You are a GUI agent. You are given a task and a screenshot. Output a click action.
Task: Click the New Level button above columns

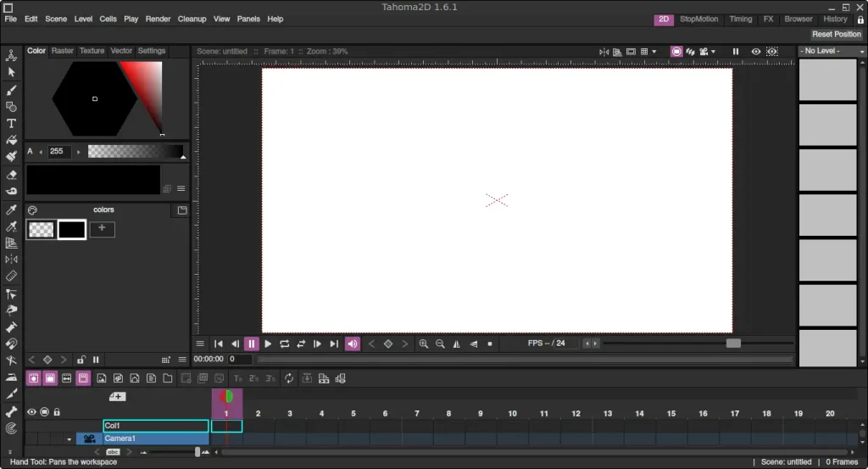[117, 396]
